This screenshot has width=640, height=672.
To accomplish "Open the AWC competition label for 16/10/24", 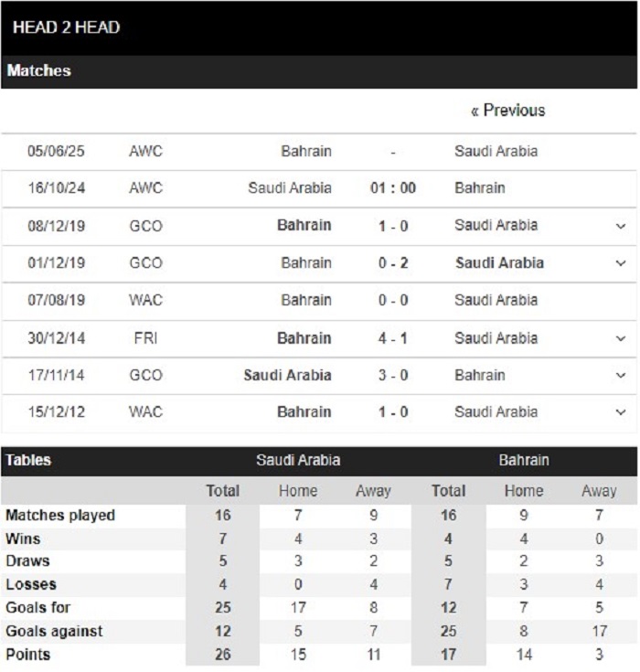I will (145, 187).
